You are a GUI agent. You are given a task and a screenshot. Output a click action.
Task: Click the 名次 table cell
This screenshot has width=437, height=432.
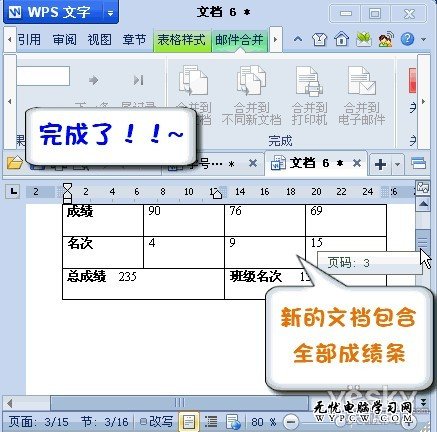pyautogui.click(x=103, y=252)
